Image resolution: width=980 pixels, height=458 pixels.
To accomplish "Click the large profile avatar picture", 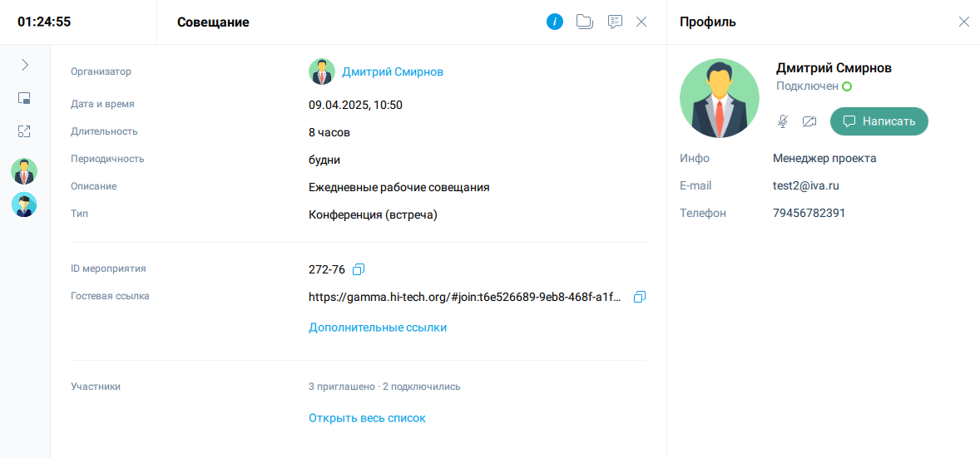I will click(x=720, y=98).
